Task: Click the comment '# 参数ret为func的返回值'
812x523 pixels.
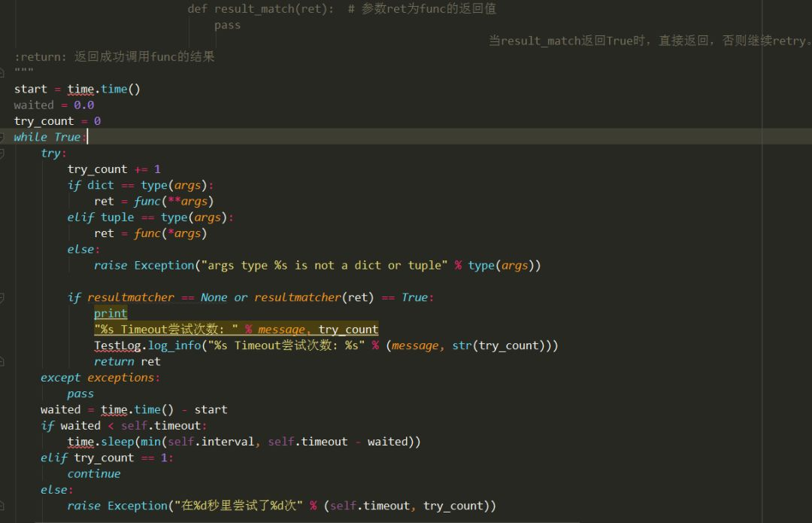Action: click(x=422, y=9)
